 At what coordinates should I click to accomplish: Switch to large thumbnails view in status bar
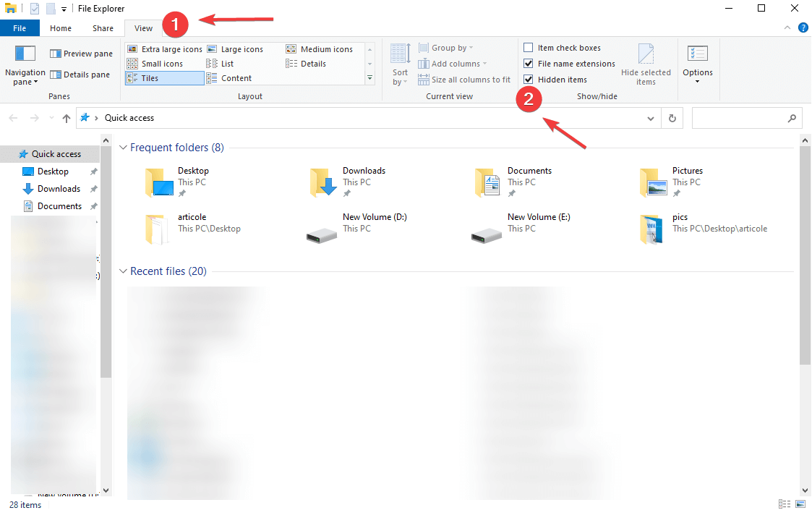click(x=800, y=504)
